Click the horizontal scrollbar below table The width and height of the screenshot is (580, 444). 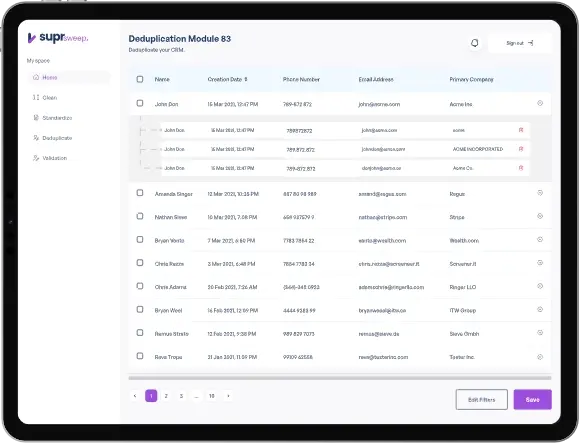pyautogui.click(x=340, y=378)
